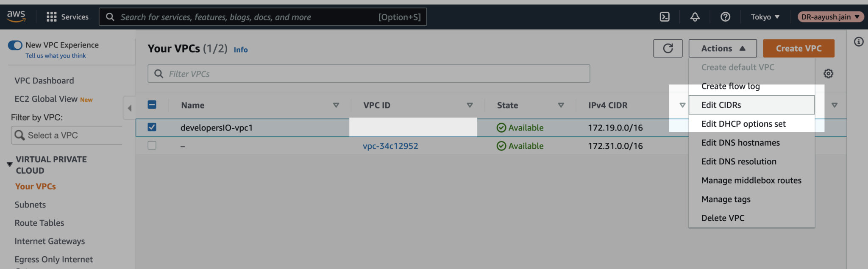Open the DR-aayush.jain account menu

pos(829,17)
